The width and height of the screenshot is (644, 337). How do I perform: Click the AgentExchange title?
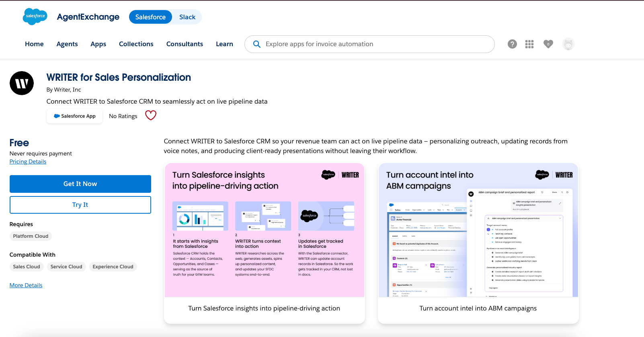click(88, 17)
